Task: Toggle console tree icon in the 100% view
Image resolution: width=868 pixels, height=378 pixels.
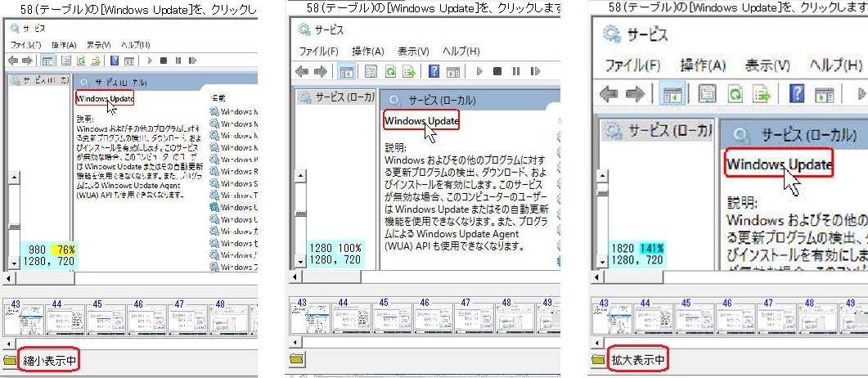Action: [348, 71]
